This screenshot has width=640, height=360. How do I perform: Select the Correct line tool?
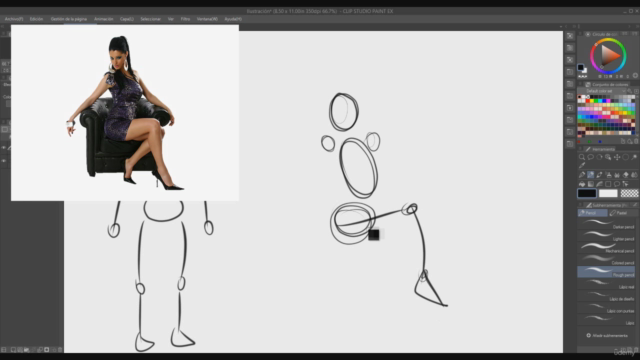(x=626, y=184)
